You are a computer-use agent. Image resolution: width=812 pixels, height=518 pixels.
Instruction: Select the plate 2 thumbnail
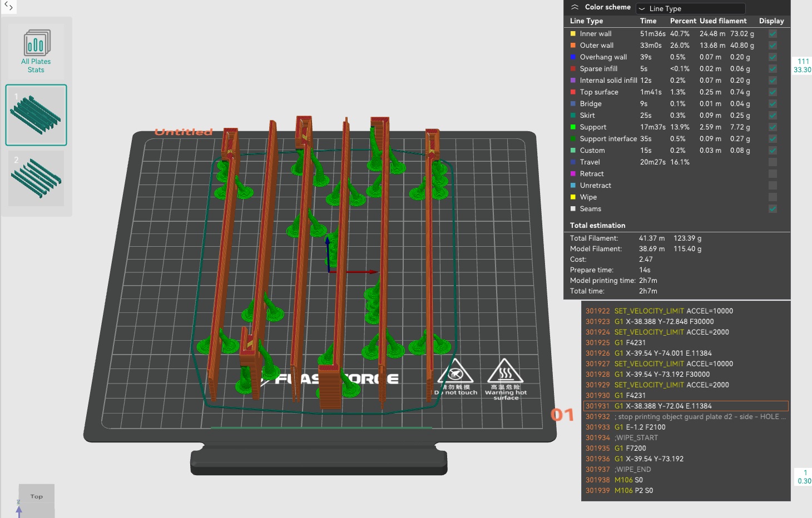pos(36,179)
